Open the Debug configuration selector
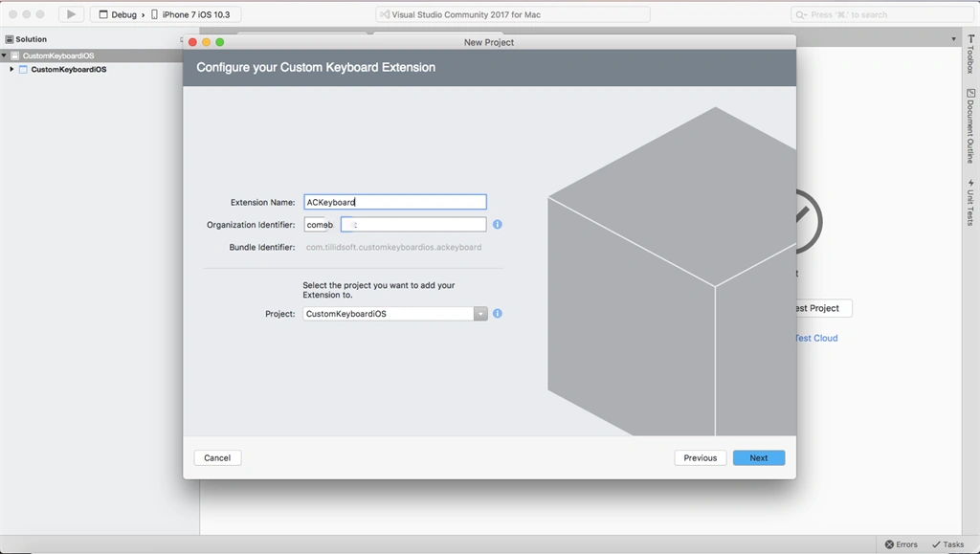 (118, 14)
